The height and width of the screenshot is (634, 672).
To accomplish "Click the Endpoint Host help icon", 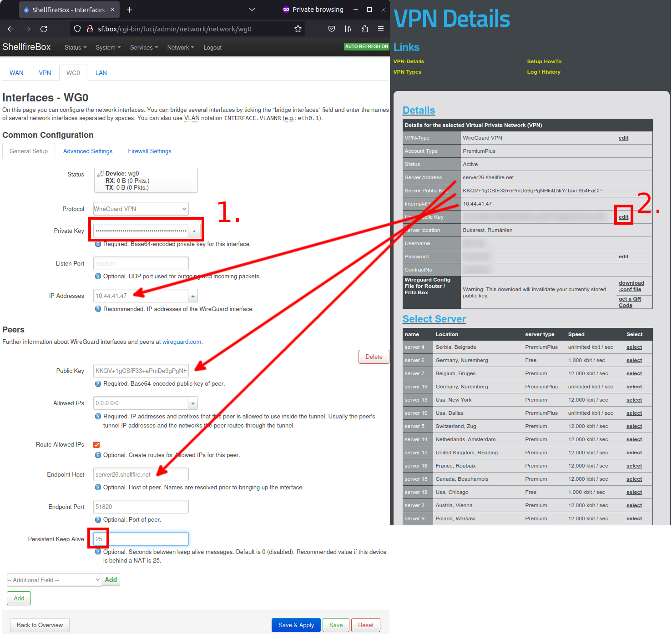I will click(x=98, y=488).
